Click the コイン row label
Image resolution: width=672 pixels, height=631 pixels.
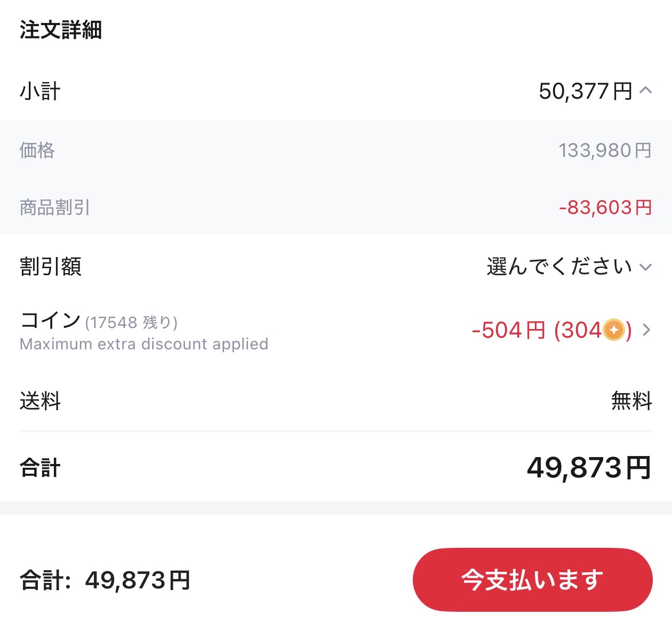(50, 321)
